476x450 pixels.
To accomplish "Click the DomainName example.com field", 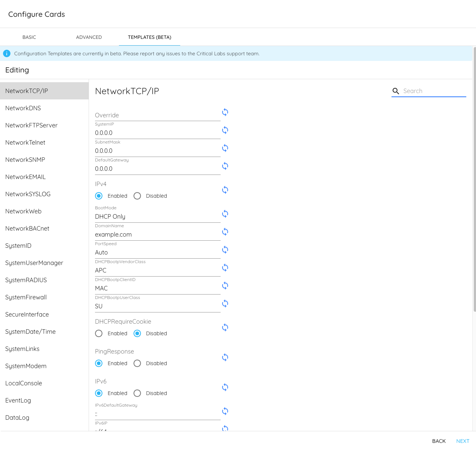I will point(158,234).
